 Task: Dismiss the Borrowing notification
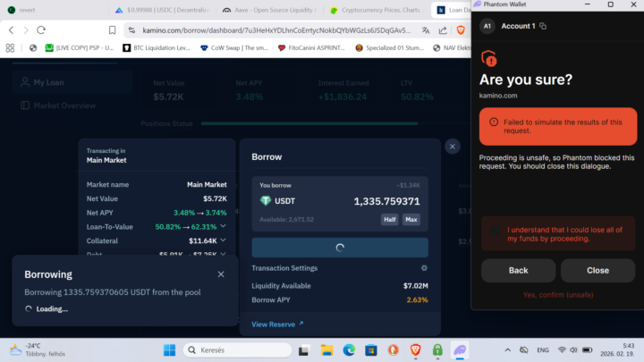click(x=221, y=274)
